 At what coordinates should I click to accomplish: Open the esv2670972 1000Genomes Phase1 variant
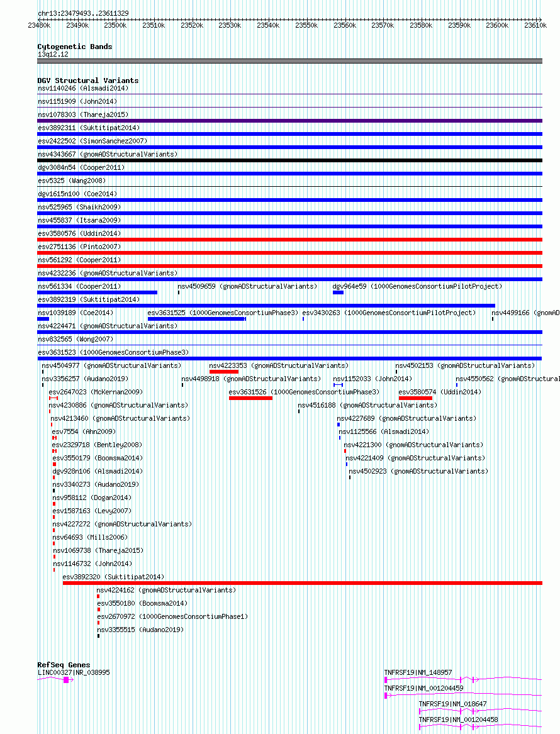[x=172, y=616]
